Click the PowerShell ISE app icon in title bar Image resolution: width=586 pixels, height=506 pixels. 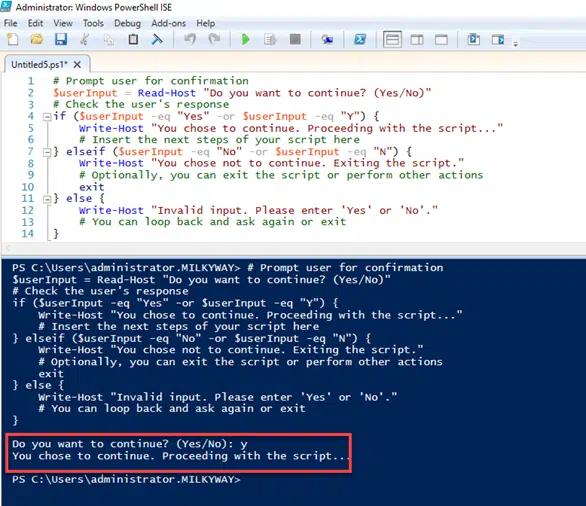point(6,6)
